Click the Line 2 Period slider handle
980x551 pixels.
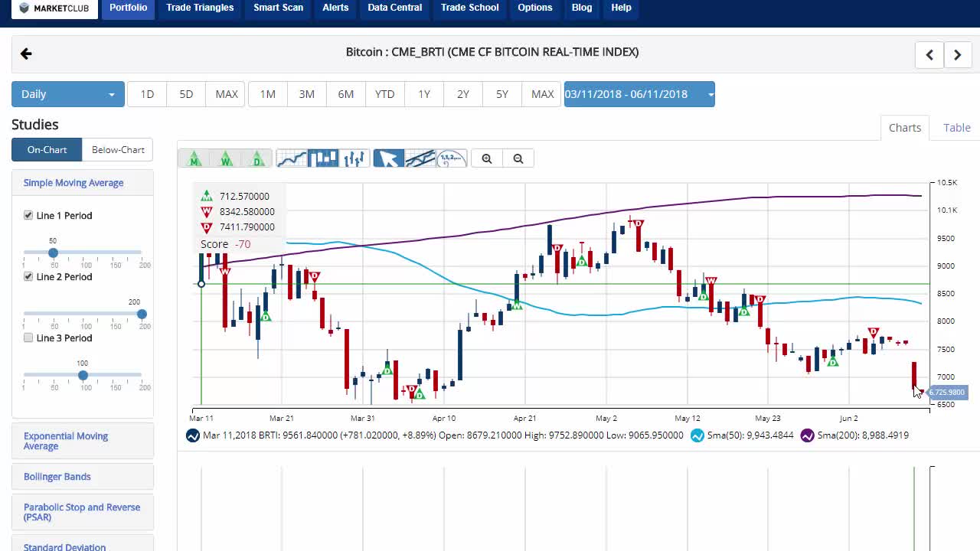pyautogui.click(x=142, y=314)
